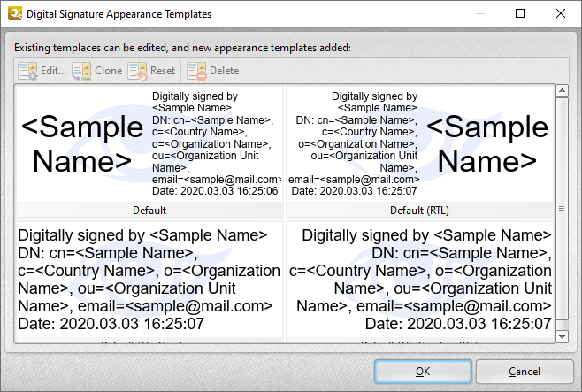Select the left-aligned no-graphic template preview

tap(149, 280)
